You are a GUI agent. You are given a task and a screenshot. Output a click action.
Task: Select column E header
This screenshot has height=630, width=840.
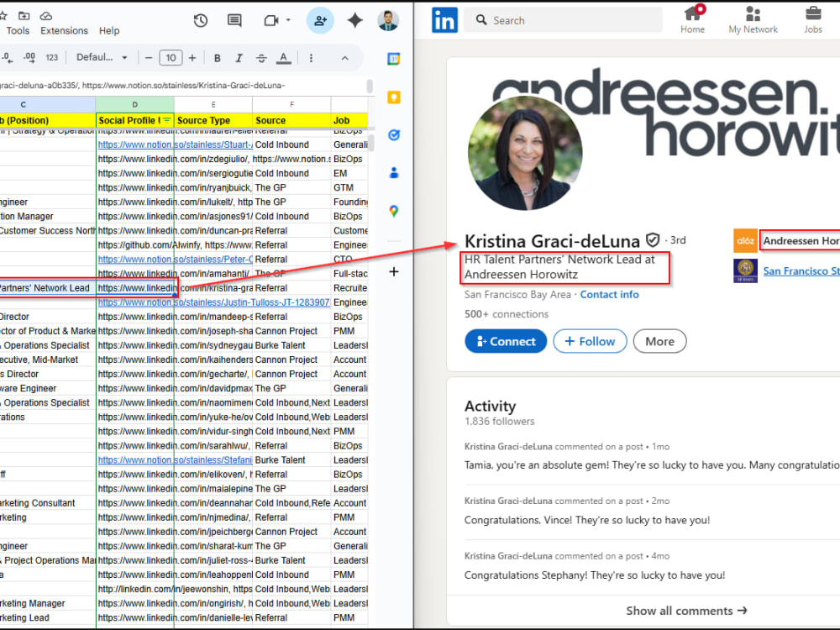tap(213, 104)
